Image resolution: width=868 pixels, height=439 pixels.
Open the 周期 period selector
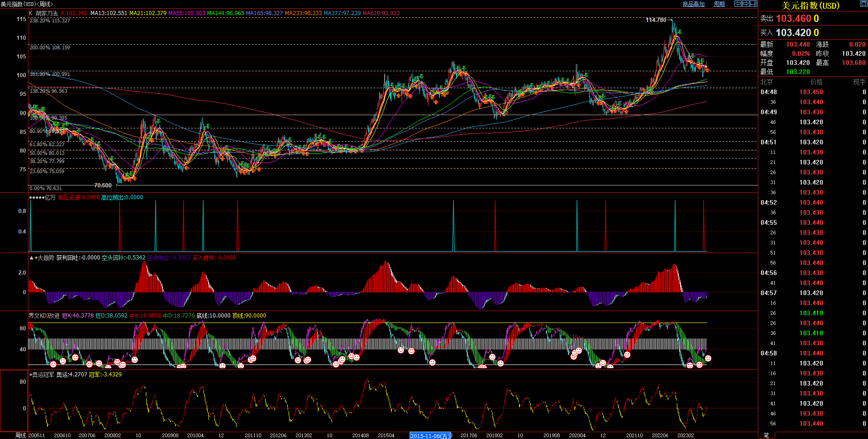(x=719, y=4)
